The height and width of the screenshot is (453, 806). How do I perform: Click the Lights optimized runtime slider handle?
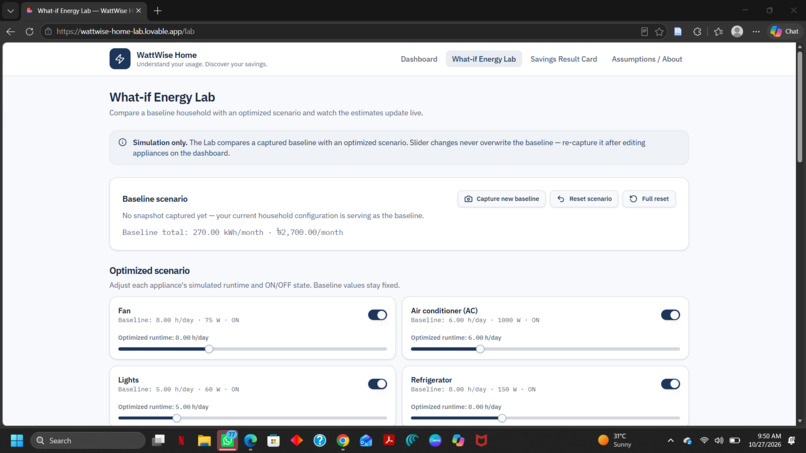(x=177, y=418)
